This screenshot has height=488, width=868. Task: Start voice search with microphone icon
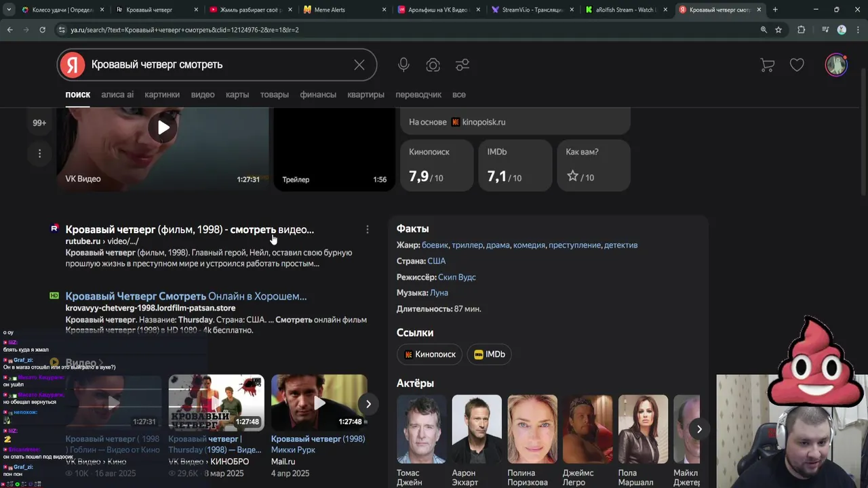pyautogui.click(x=403, y=64)
